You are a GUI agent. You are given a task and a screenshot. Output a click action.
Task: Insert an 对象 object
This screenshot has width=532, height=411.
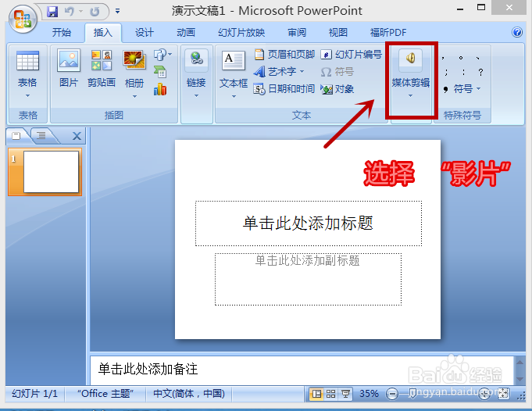point(337,89)
